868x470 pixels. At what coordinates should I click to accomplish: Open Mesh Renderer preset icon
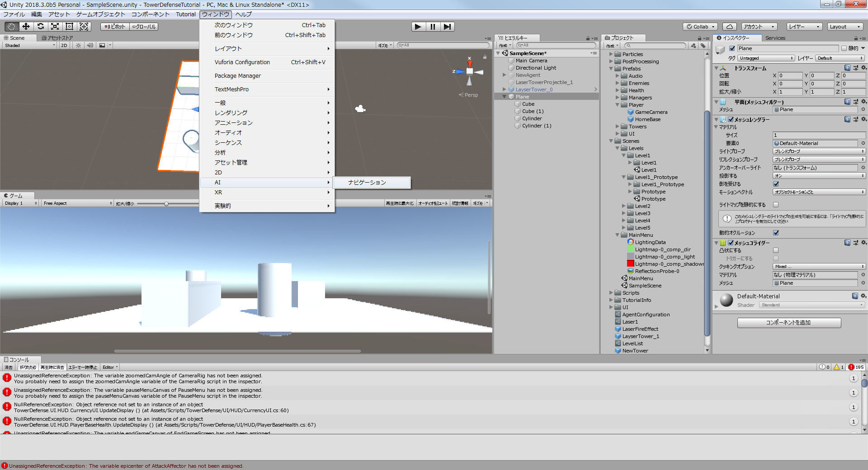point(855,119)
